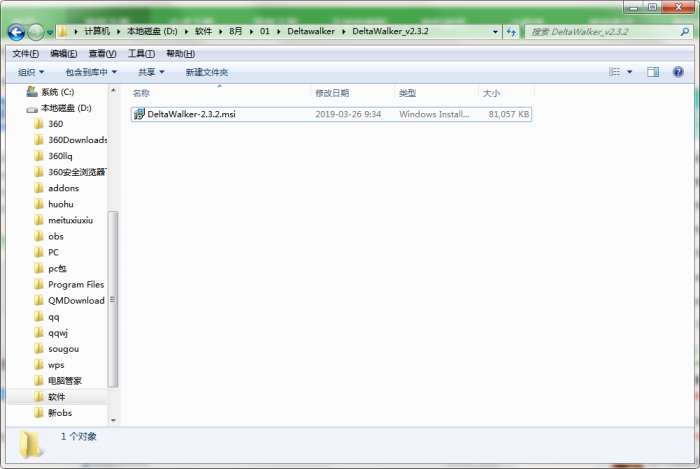Click the refresh button beside address bar

click(511, 32)
